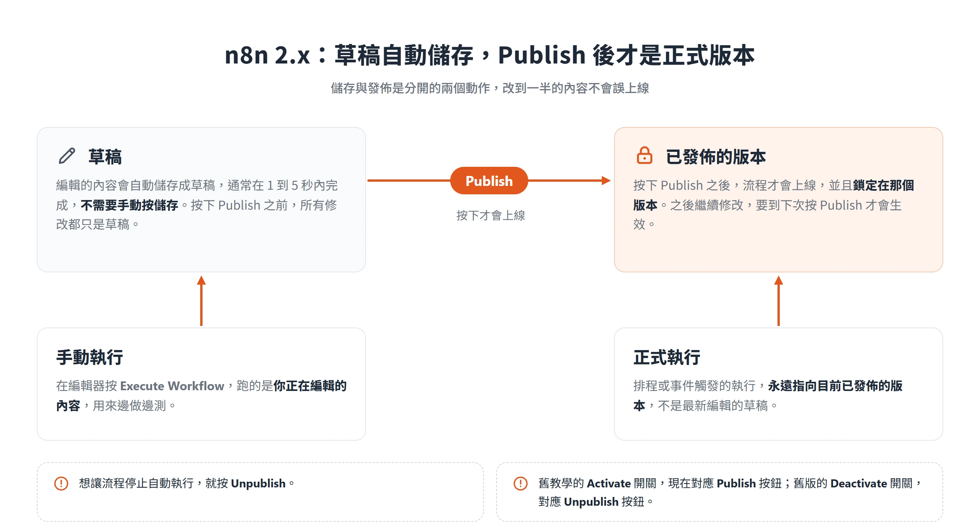Click the bold word Deactivate in the right note
The height and width of the screenshot is (531, 980).
coord(859,483)
